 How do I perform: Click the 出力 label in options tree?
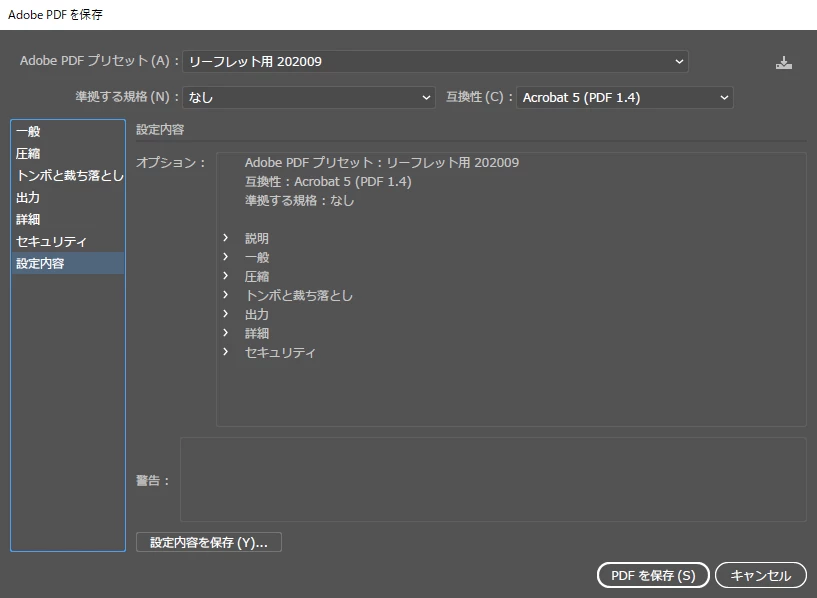click(257, 315)
